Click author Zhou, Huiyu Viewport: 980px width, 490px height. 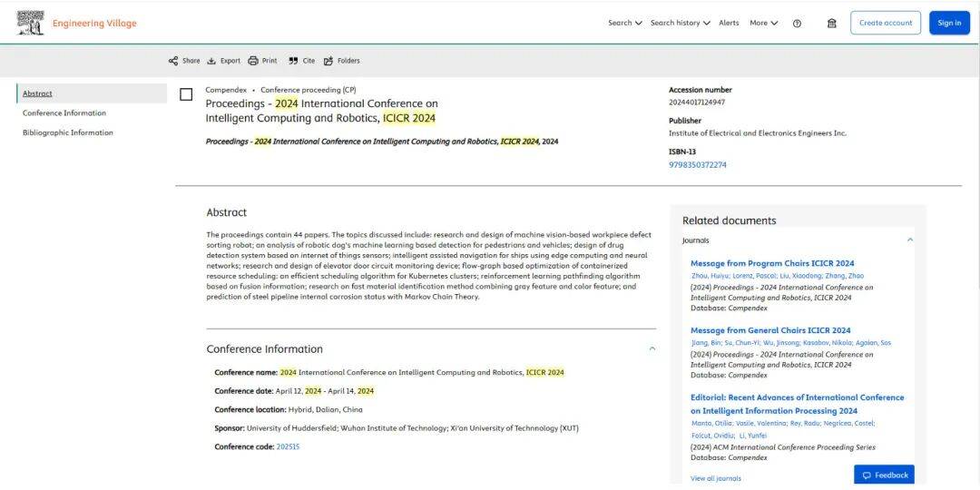coord(708,276)
